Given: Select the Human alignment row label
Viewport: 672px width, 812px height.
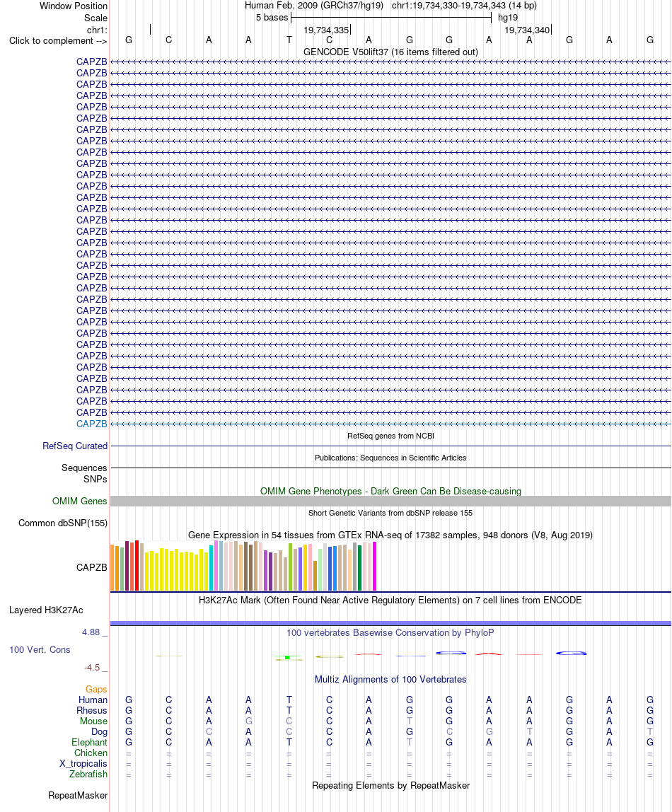Looking at the screenshot, I should 93,700.
